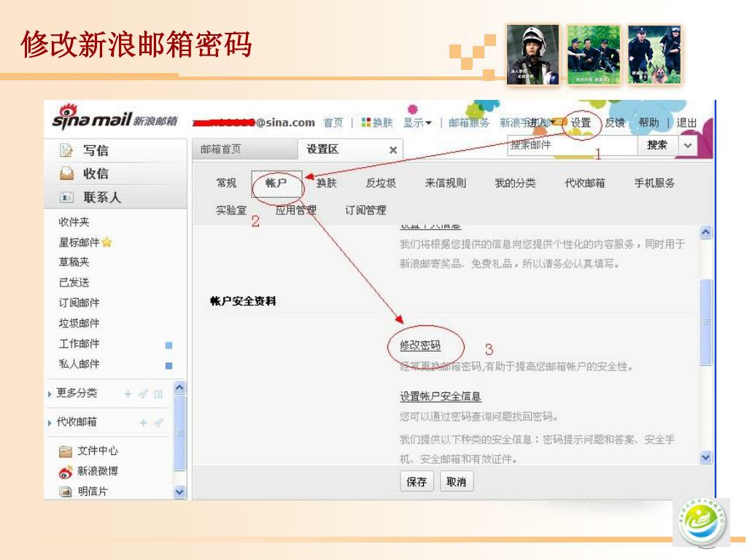The image size is (747, 560).
Task: Open the 显示 dropdown in the header
Action: (x=417, y=122)
